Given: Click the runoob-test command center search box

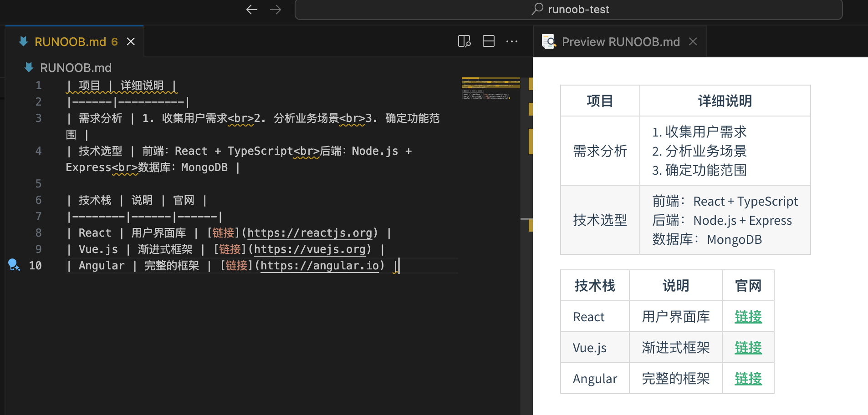Looking at the screenshot, I should tap(568, 10).
